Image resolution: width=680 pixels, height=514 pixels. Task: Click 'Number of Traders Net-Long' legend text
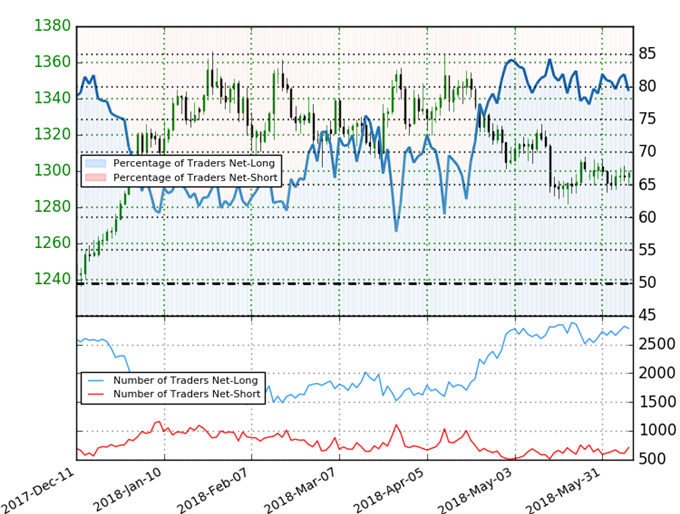186,380
